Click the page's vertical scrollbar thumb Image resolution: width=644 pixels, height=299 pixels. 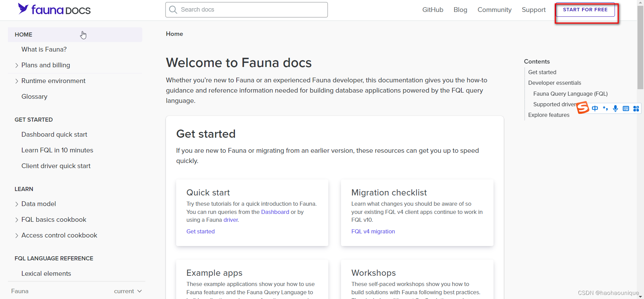pos(640,48)
